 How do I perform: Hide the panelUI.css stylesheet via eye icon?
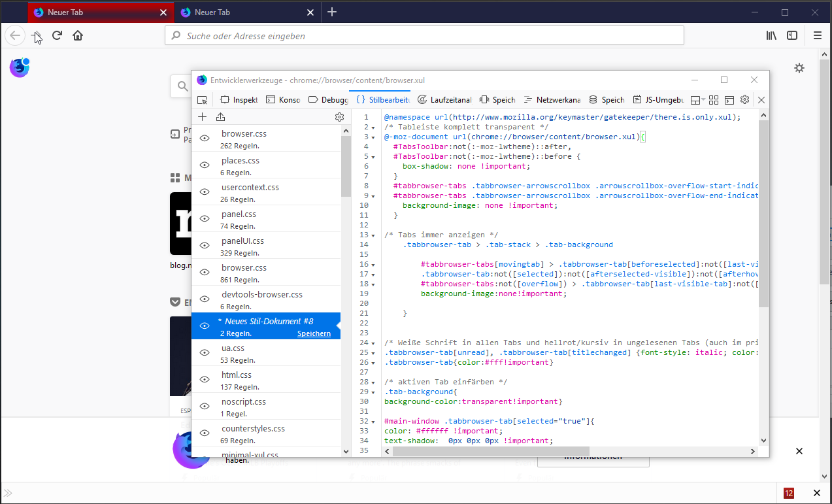coord(205,246)
